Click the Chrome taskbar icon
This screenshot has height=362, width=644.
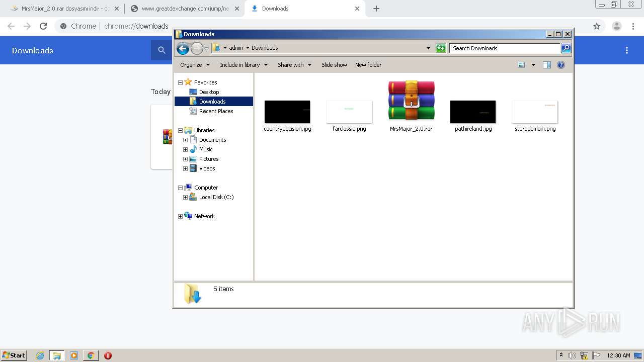[91, 355]
